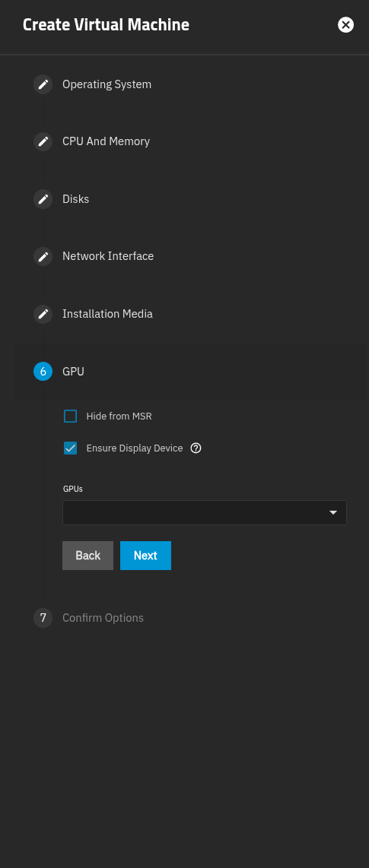Enable the Hide from MSR checkbox
Image resolution: width=369 pixels, height=868 pixels.
70,417
